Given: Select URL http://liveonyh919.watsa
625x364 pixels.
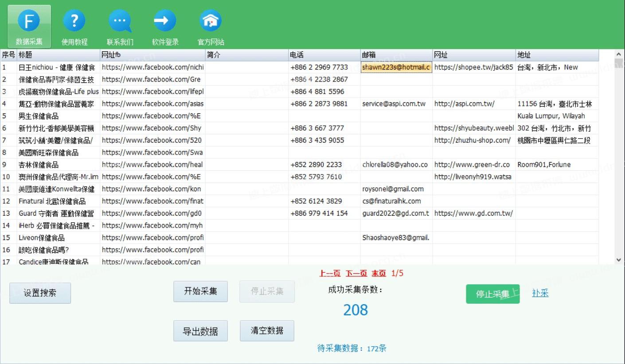Looking at the screenshot, I should [474, 177].
